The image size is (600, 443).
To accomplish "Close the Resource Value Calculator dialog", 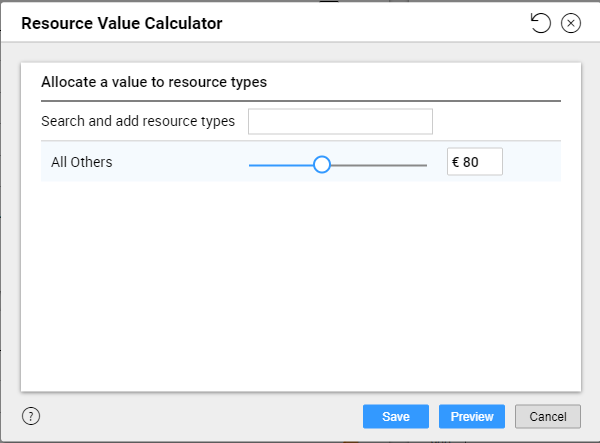I will click(x=571, y=23).
